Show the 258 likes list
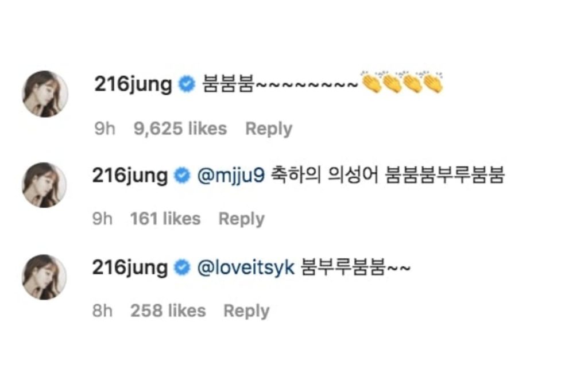Screen dimensions: 588x392 [168, 311]
